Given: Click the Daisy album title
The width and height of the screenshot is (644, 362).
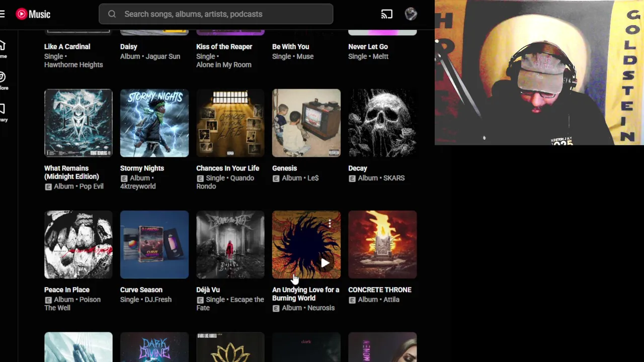Looking at the screenshot, I should [129, 46].
